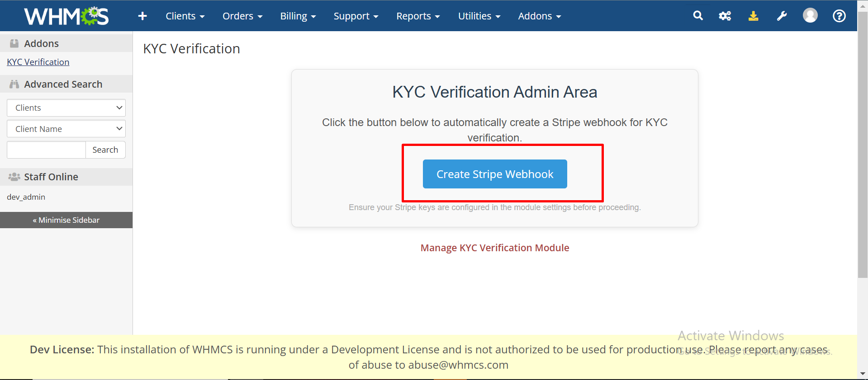The image size is (868, 380).
Task: Click Create Stripe Webhook button
Action: click(495, 174)
